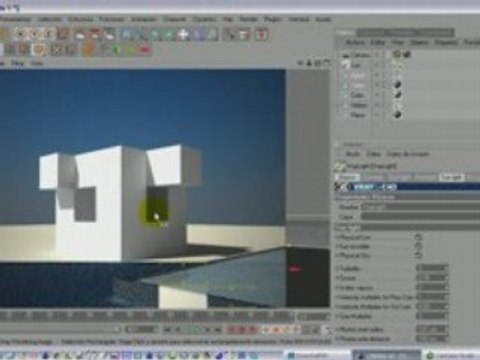Click the Sun Multiplier value field

click(431, 316)
